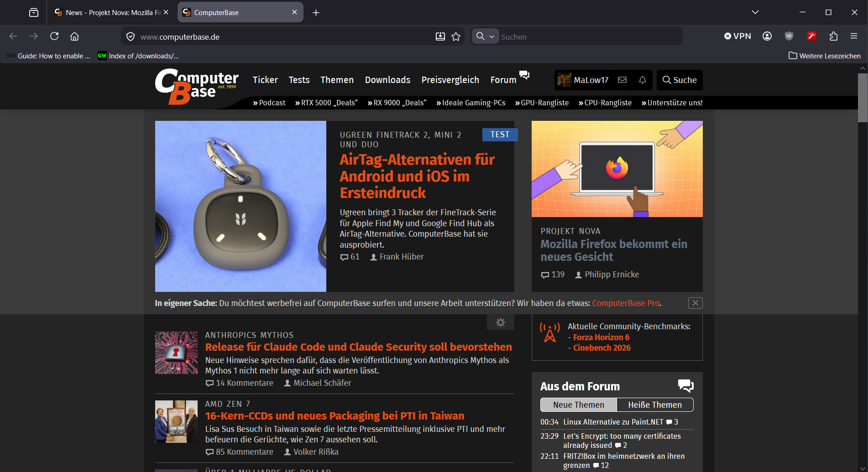Viewport: 868px width, 472px height.
Task: Open the Claude Code und Claude Security article
Action: 359,347
